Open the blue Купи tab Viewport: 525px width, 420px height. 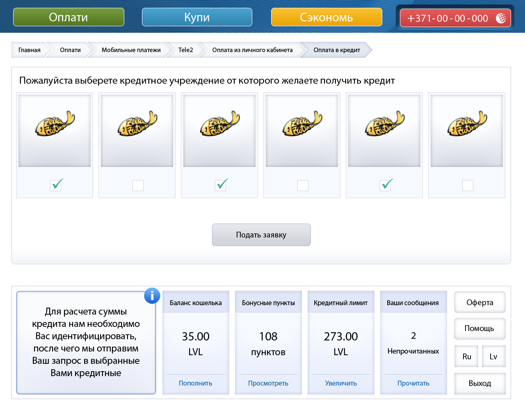[197, 17]
